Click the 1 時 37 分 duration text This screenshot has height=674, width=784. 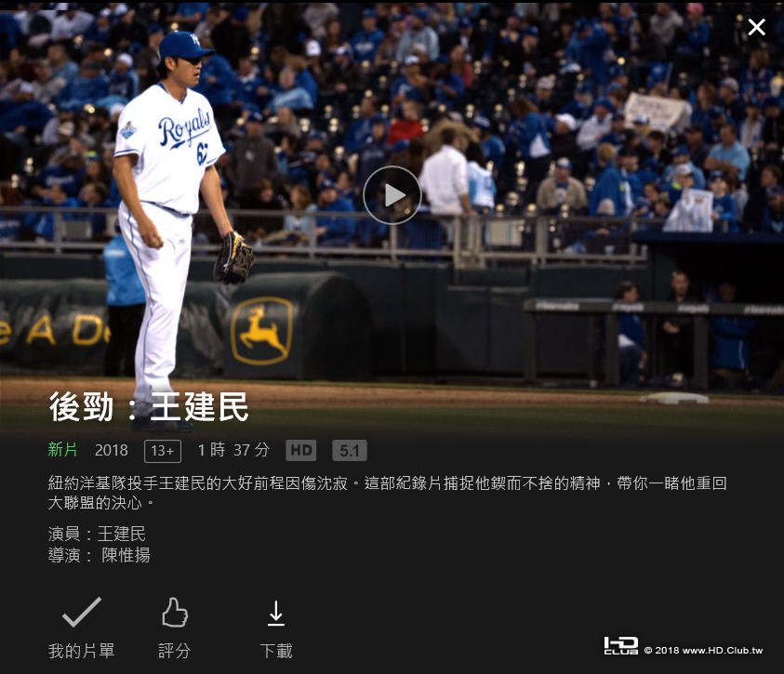233,450
